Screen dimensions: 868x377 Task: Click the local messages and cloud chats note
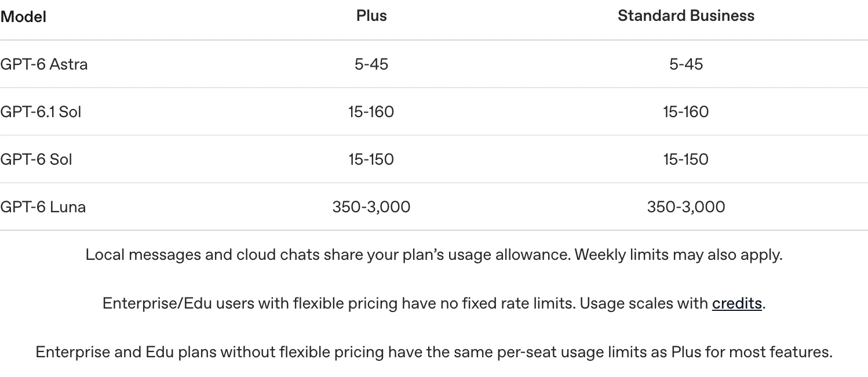tap(434, 255)
